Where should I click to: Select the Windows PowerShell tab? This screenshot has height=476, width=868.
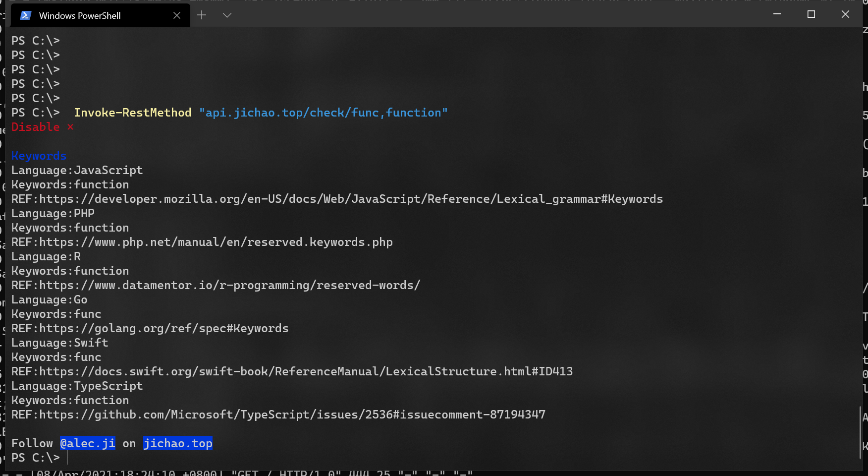click(79, 15)
